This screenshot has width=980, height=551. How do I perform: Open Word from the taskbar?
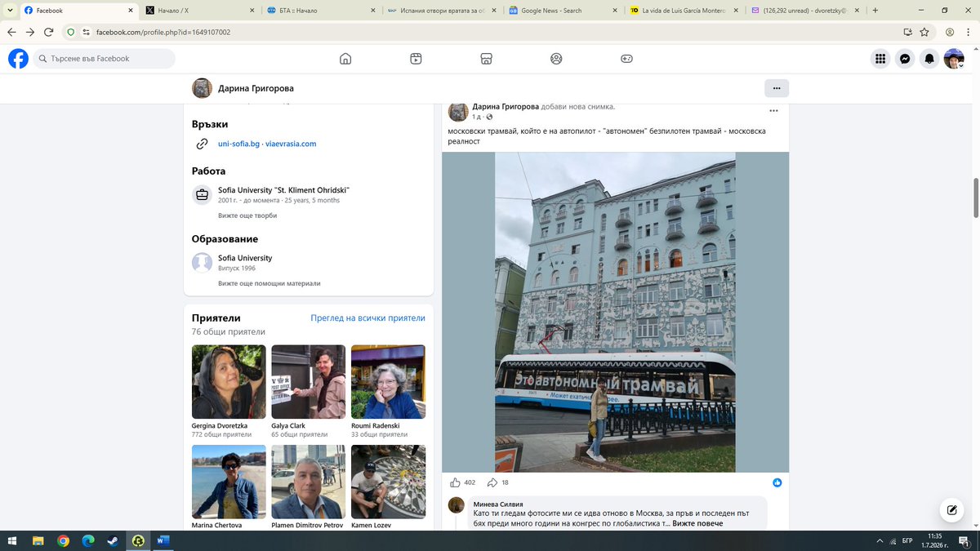[162, 540]
